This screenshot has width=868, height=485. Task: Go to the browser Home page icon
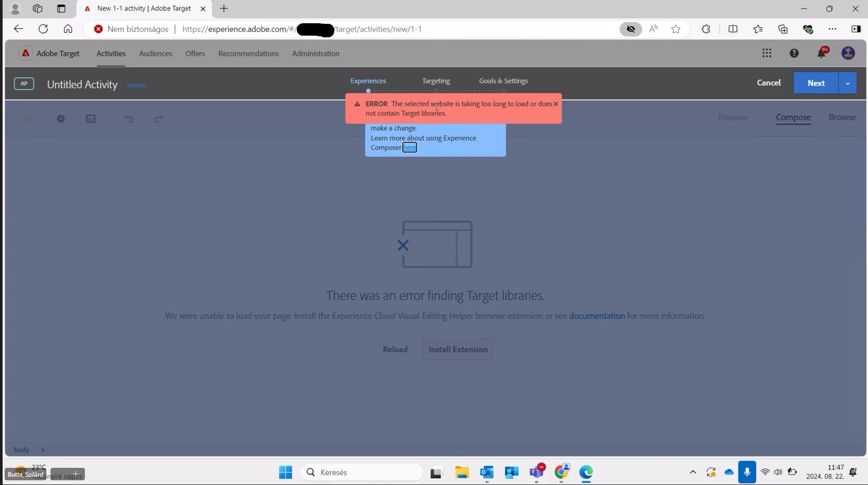click(x=68, y=29)
